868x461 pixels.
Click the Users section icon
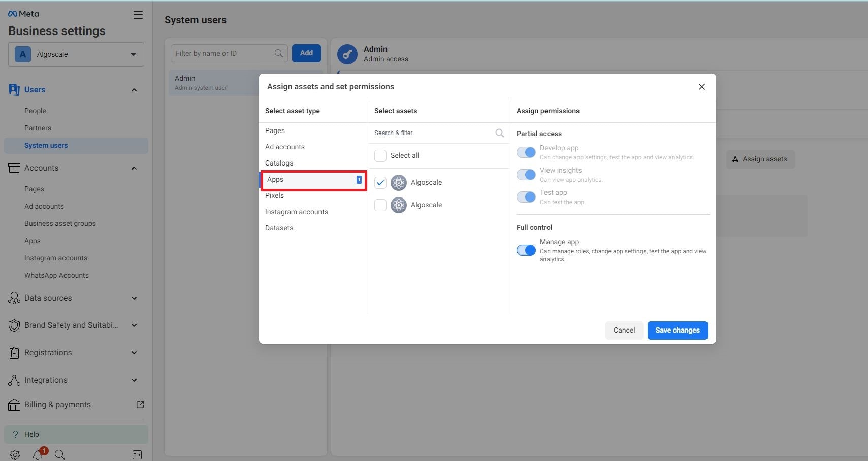[14, 90]
